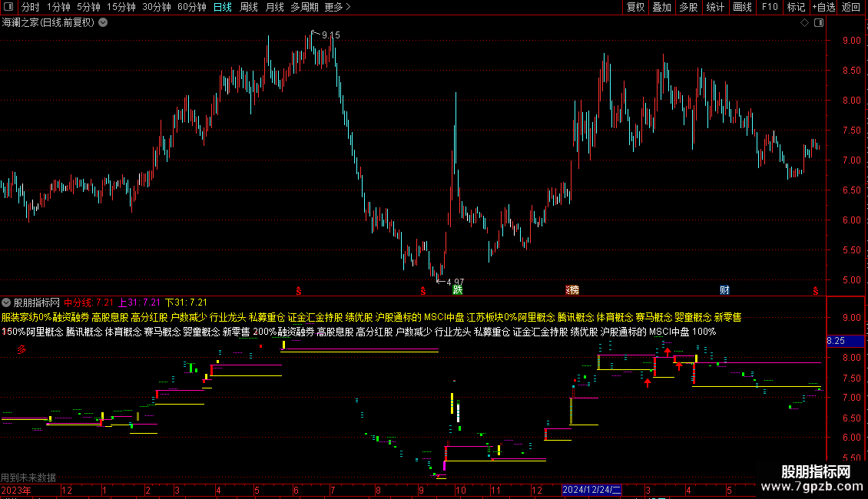The image size is (868, 499).
Task: Select the 15分钟 period
Action: tap(121, 7)
